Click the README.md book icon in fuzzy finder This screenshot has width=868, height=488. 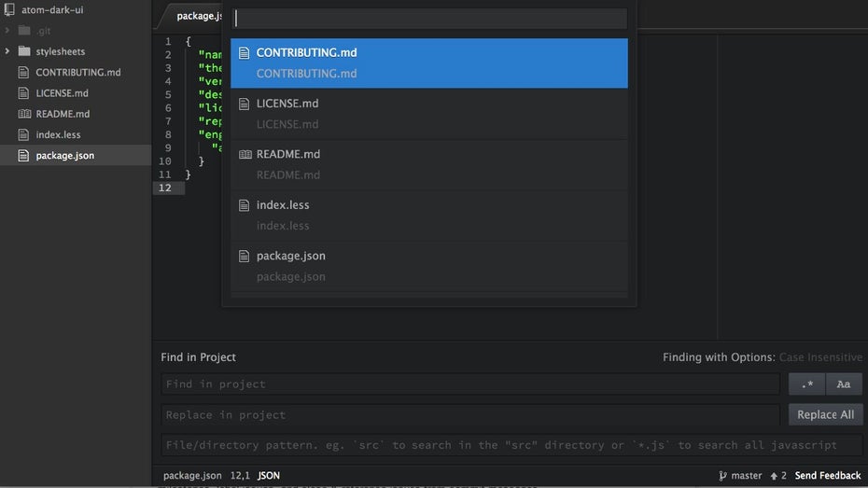(x=245, y=154)
